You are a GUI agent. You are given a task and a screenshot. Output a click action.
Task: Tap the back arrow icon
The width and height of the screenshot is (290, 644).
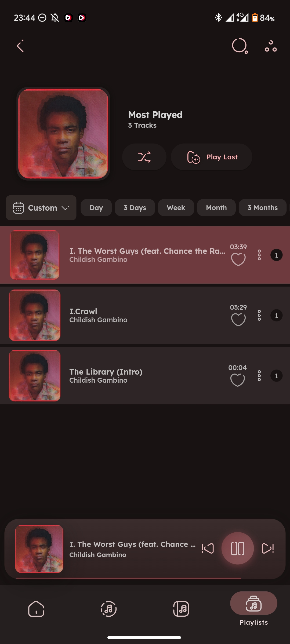click(x=20, y=46)
